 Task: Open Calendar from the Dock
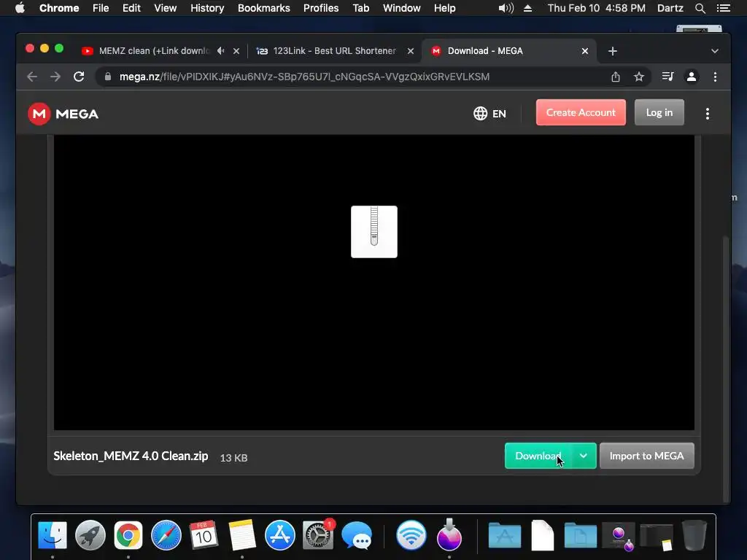point(204,535)
